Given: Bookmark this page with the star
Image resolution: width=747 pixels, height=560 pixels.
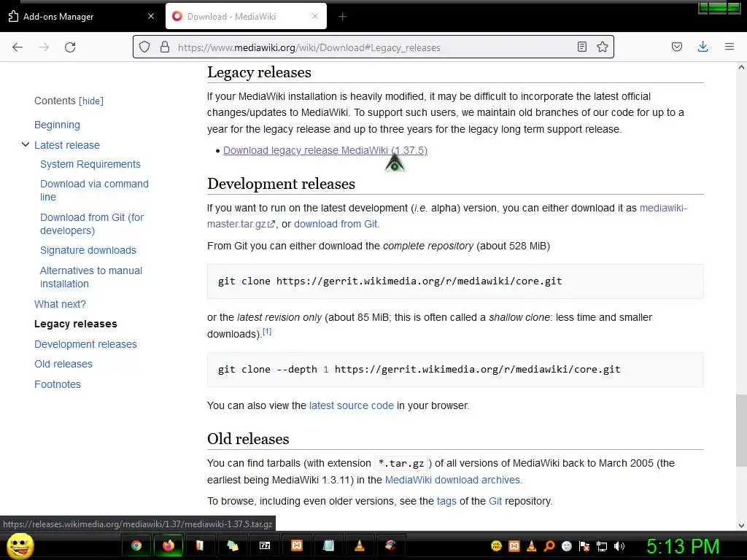Looking at the screenshot, I should [602, 47].
